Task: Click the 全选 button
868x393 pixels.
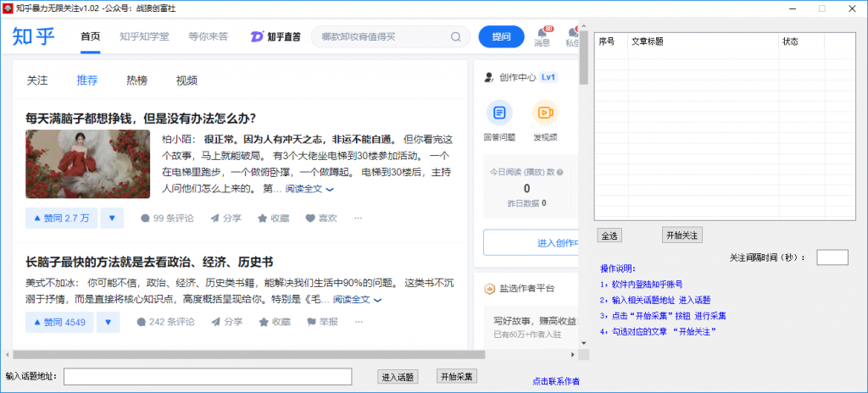Action: [609, 235]
